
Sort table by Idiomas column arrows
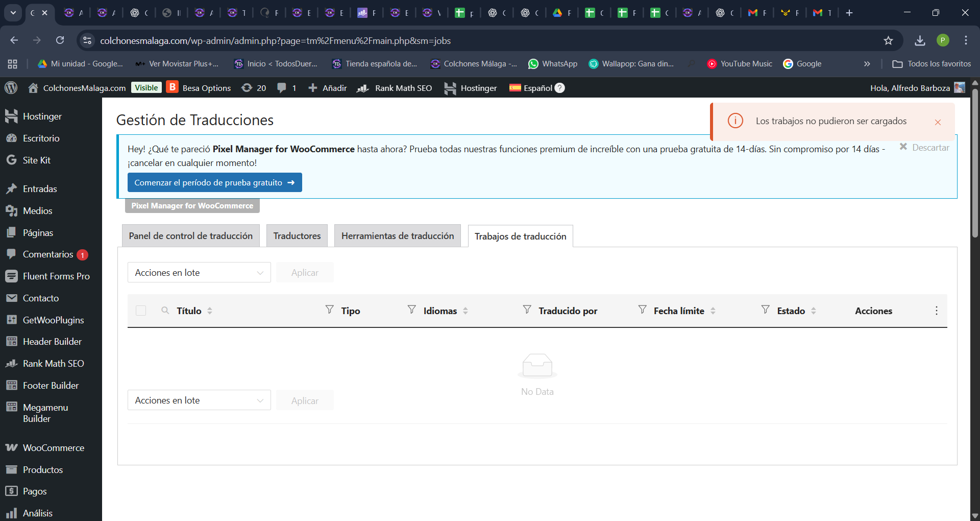click(x=465, y=311)
